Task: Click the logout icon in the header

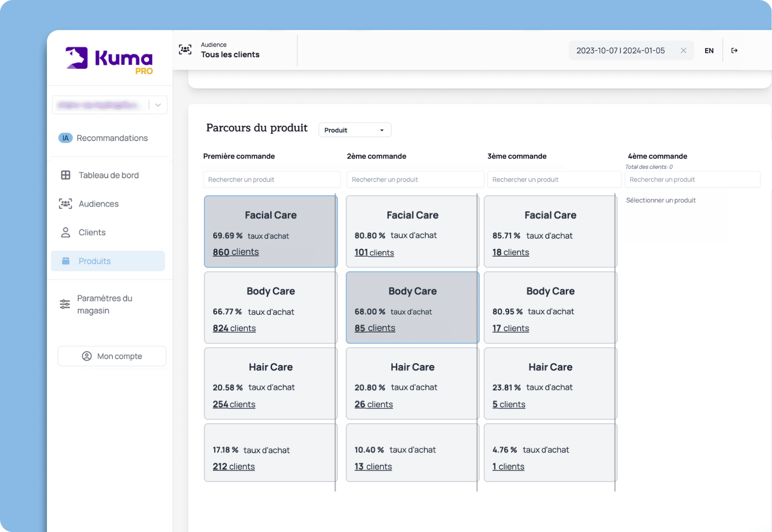Action: point(734,50)
